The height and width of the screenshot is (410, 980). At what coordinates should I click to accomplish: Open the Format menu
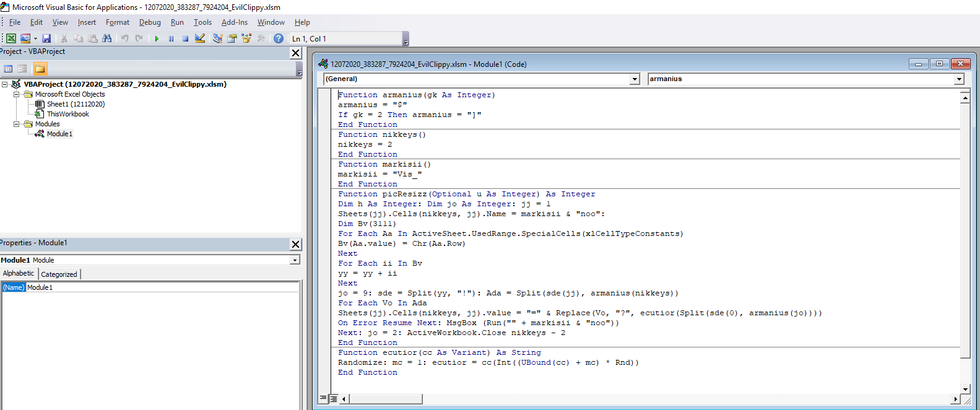coord(118,22)
